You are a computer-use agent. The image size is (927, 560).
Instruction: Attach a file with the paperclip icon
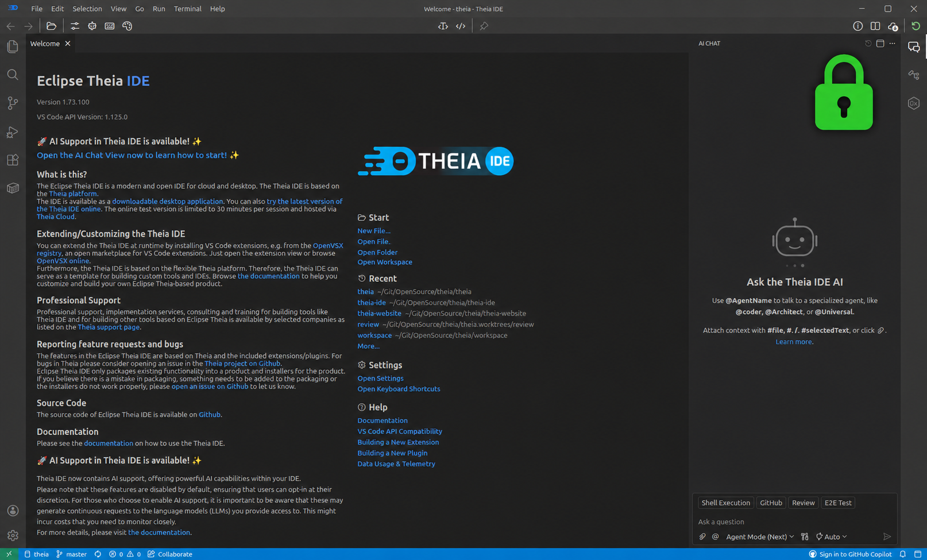702,536
